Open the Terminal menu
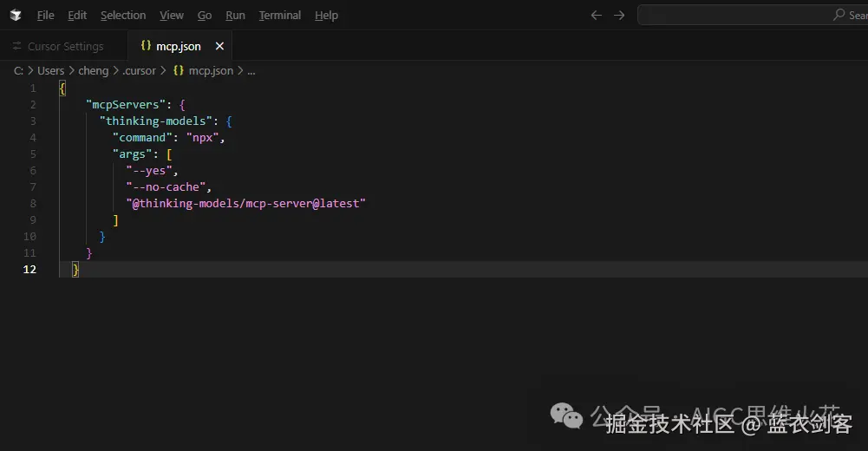Viewport: 868px width, 451px height. tap(279, 16)
